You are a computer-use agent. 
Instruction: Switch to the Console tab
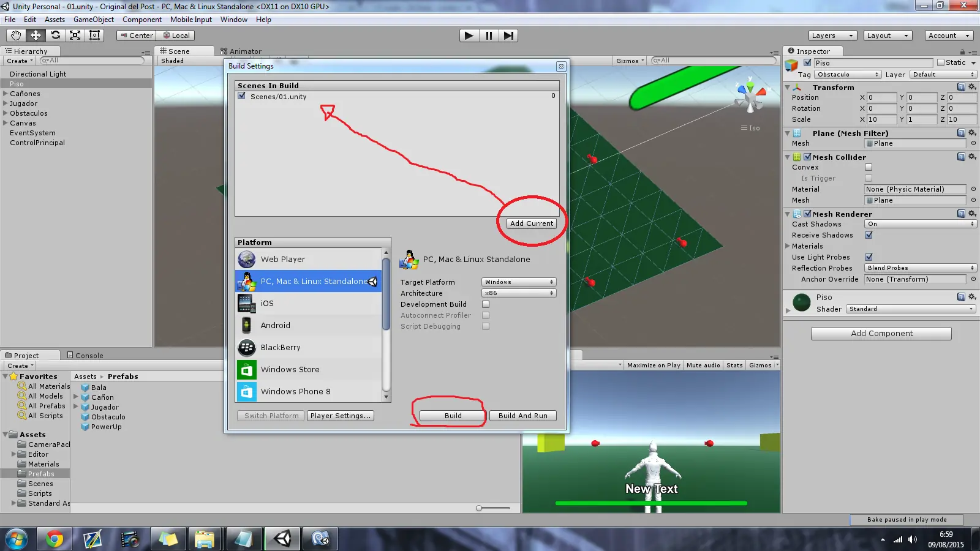[85, 356]
